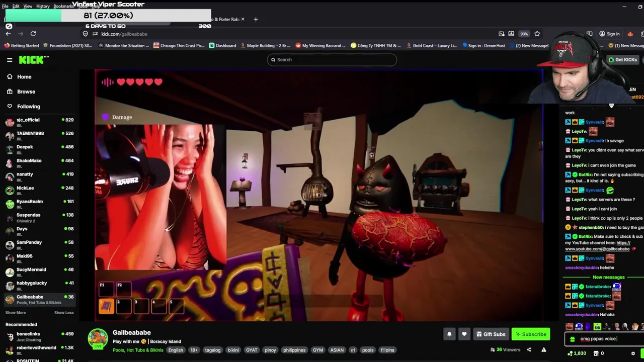Open Pools, Hot Tubs & Bikinis category

pos(138,350)
